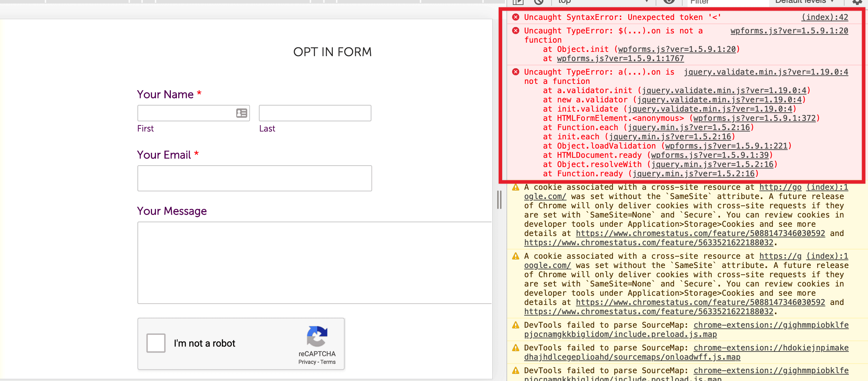868x381 pixels.
Task: Open feature/5633521622188032 link in http://google.com cookie warning
Action: click(649, 242)
